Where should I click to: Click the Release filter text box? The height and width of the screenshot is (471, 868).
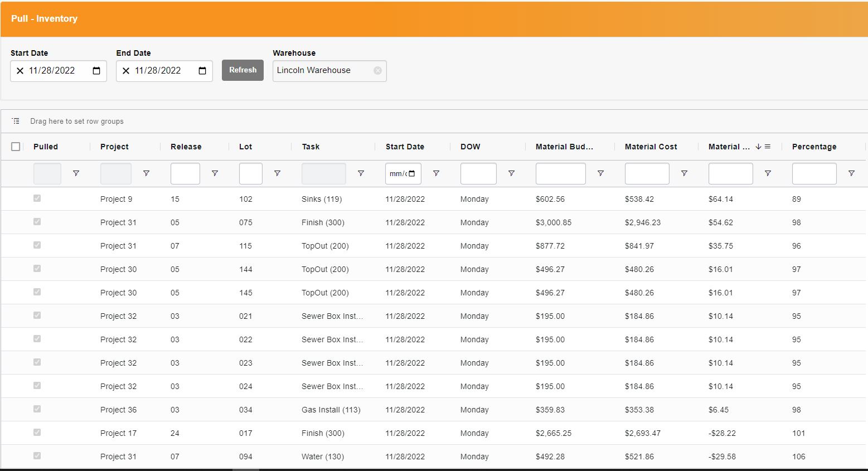pyautogui.click(x=185, y=173)
